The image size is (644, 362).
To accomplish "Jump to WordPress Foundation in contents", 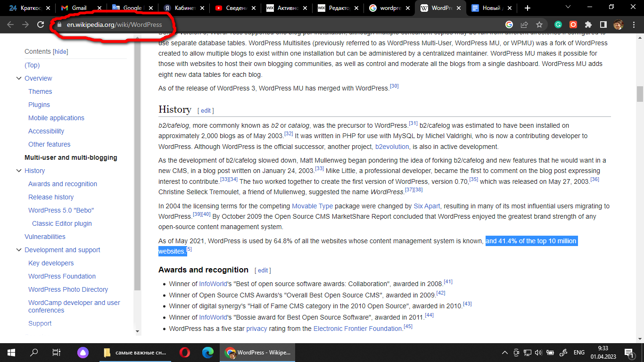I will tap(62, 276).
